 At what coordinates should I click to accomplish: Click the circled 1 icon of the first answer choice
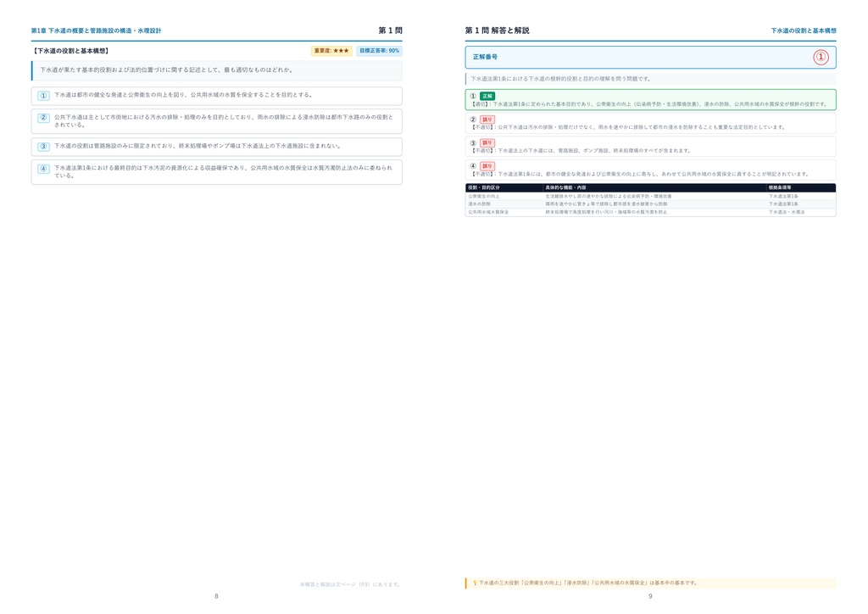[44, 96]
